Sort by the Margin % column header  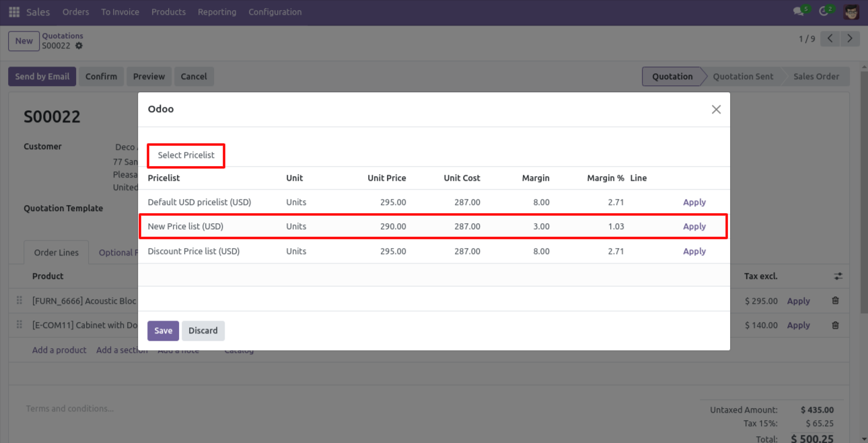point(606,178)
